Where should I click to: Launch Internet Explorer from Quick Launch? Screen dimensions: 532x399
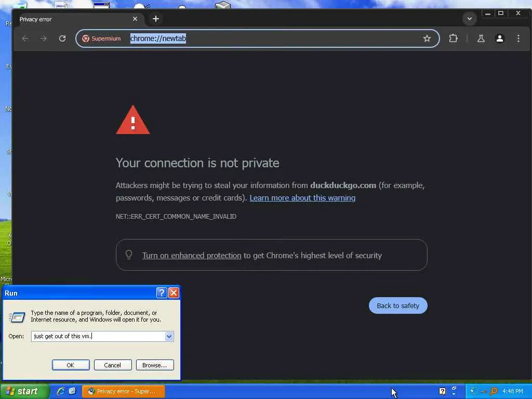tap(61, 391)
